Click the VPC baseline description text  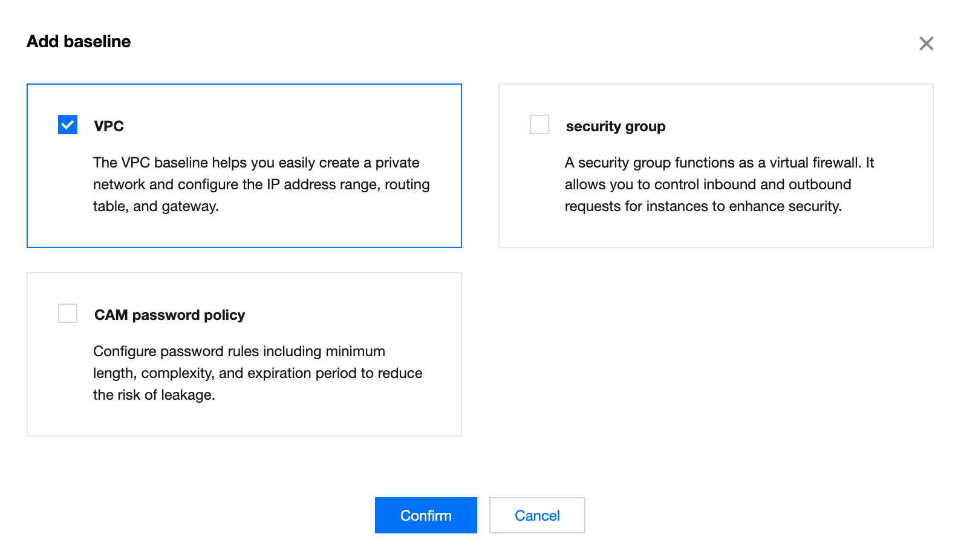tap(261, 184)
